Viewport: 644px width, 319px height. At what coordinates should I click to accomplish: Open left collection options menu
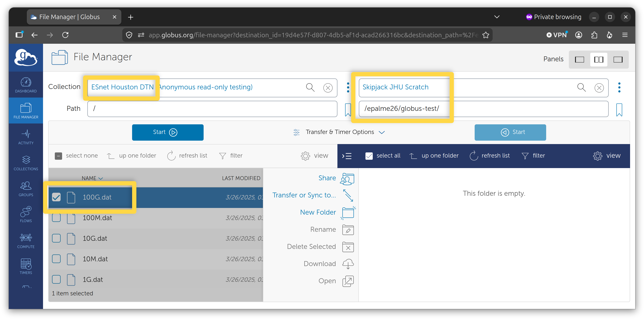click(x=348, y=87)
